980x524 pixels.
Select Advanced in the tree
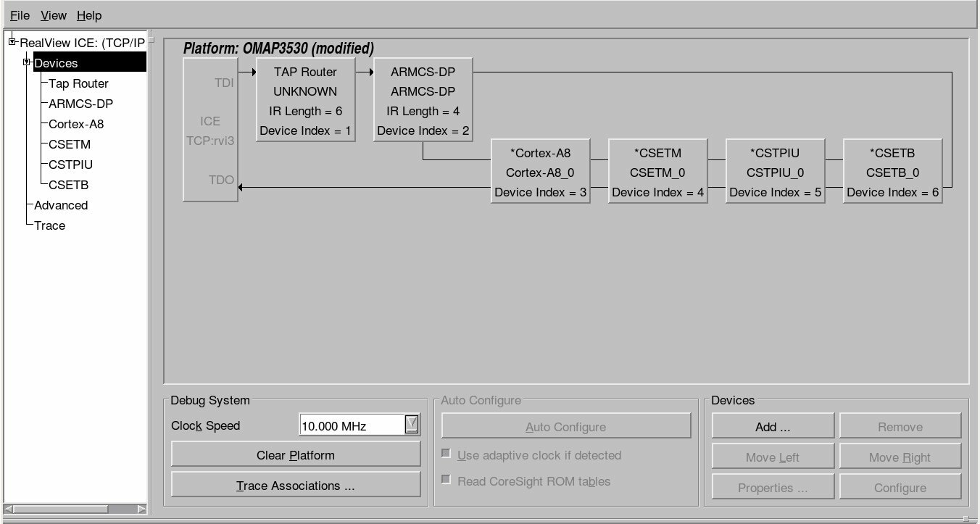[61, 205]
